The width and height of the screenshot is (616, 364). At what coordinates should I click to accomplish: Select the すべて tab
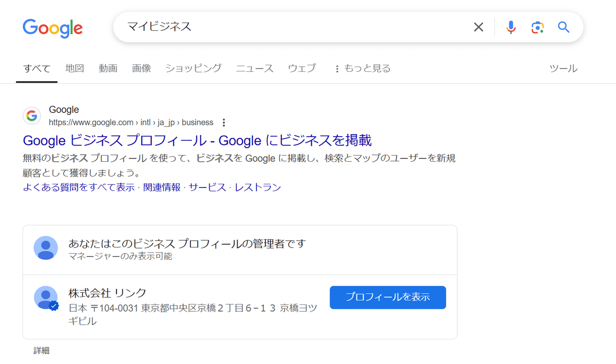coord(37,68)
